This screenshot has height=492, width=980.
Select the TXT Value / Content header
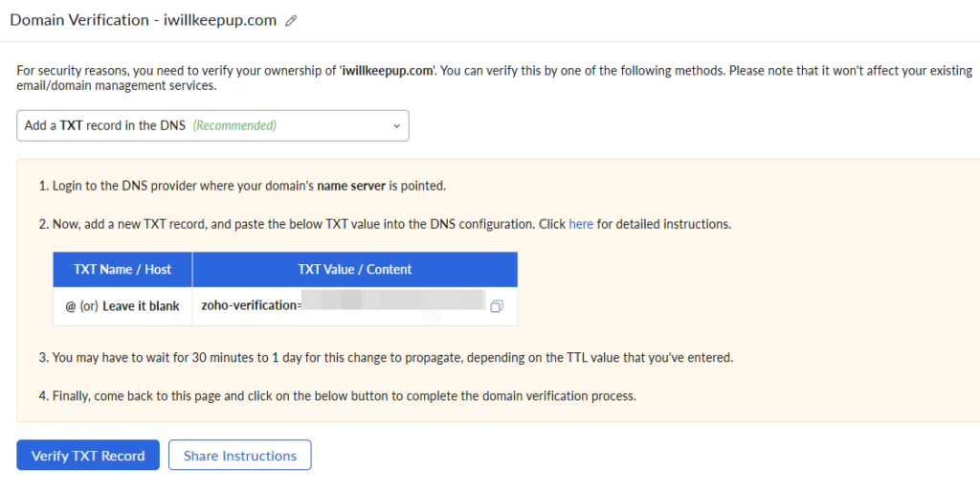[x=355, y=269]
